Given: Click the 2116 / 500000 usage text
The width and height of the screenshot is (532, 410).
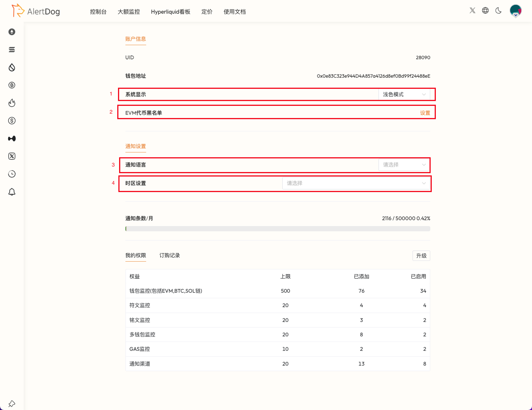Looking at the screenshot, I should pyautogui.click(x=406, y=218).
